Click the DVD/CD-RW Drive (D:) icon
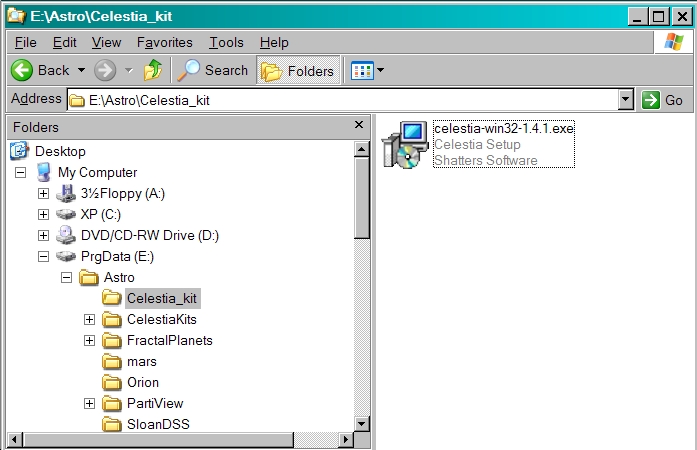Image resolution: width=697 pixels, height=450 pixels. (66, 235)
